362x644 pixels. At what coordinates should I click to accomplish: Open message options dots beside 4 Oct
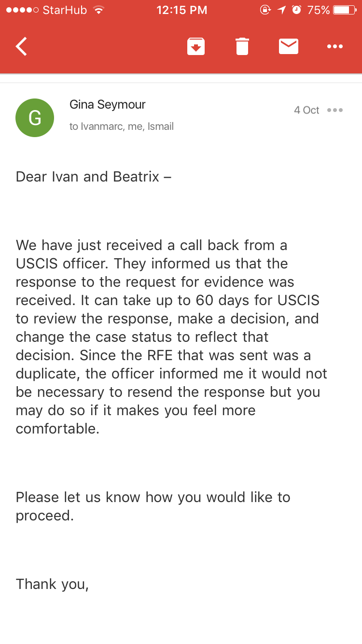[335, 110]
